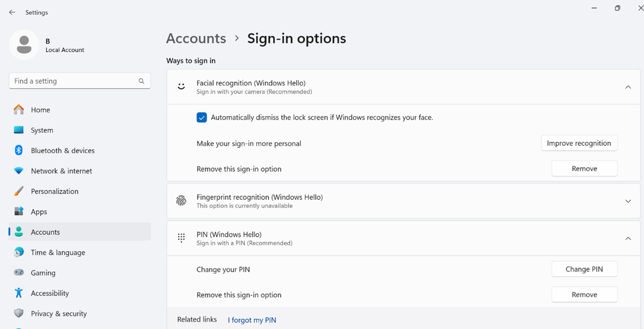Viewport: 644px width, 329px height.
Task: Expand the Fingerprint recognition section
Action: coord(628,201)
